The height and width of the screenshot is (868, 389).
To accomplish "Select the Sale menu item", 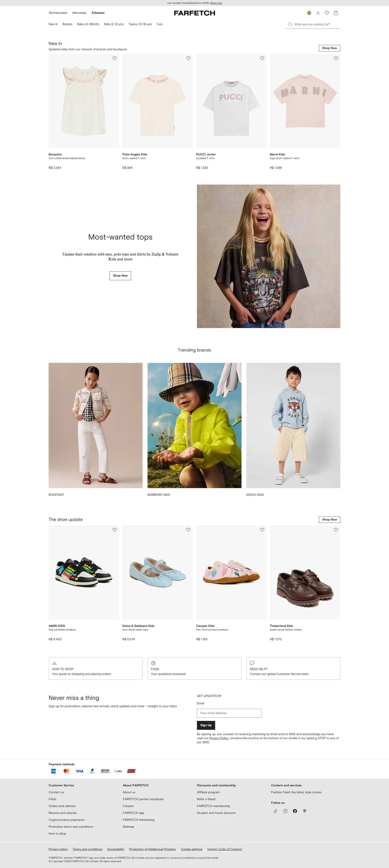I will click(x=160, y=24).
